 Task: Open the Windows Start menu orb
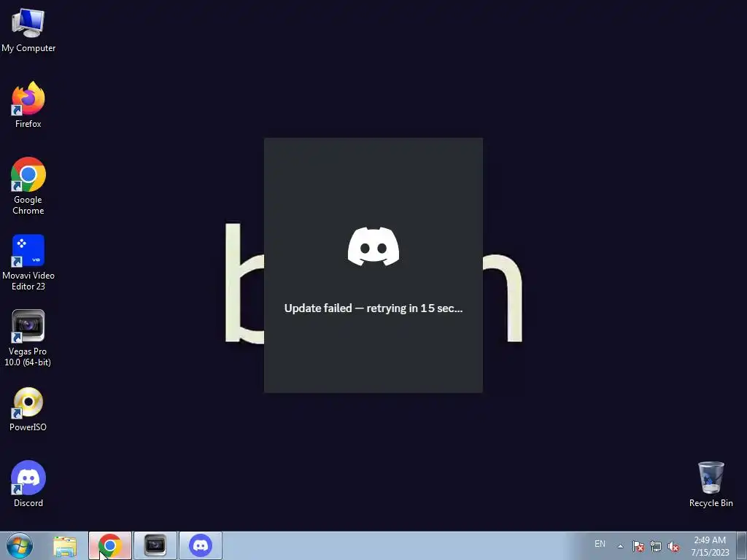point(20,545)
